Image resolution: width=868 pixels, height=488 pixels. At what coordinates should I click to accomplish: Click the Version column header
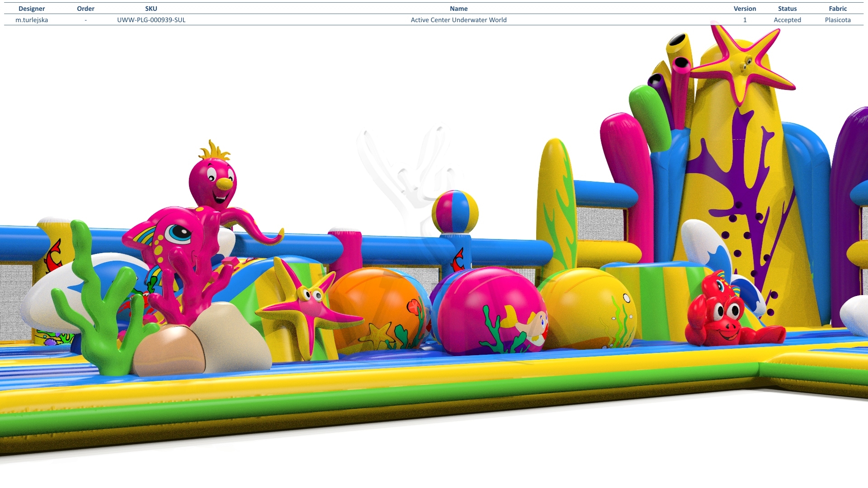click(x=745, y=9)
